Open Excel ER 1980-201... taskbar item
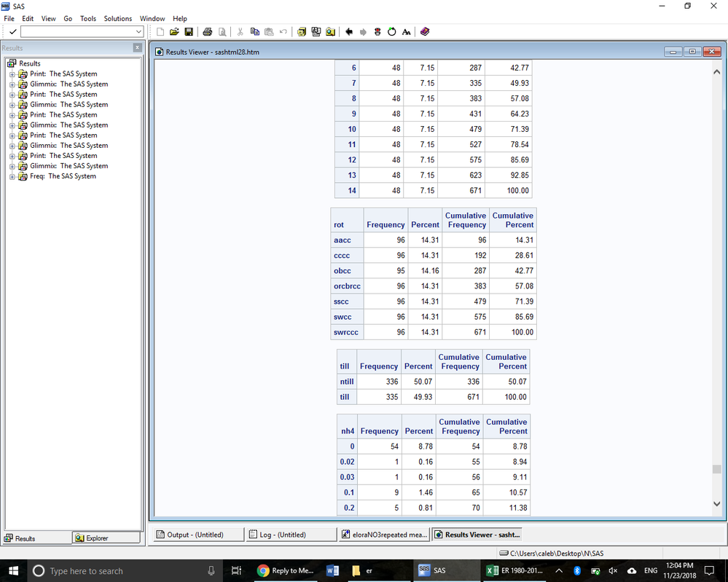 pyautogui.click(x=514, y=570)
